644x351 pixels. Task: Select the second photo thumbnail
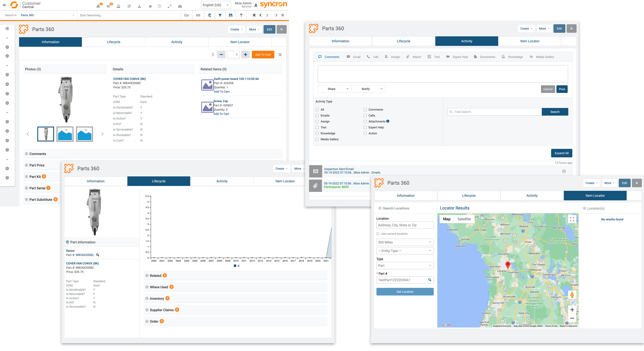point(65,134)
